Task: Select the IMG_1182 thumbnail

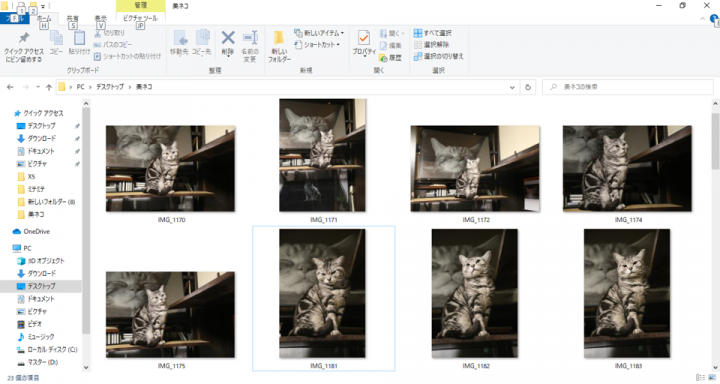Action: pos(475,293)
